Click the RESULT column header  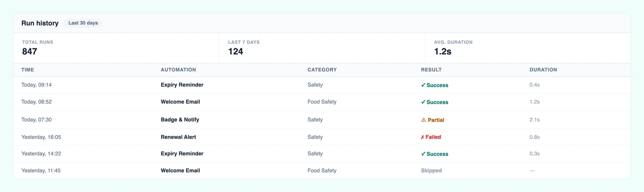(431, 70)
